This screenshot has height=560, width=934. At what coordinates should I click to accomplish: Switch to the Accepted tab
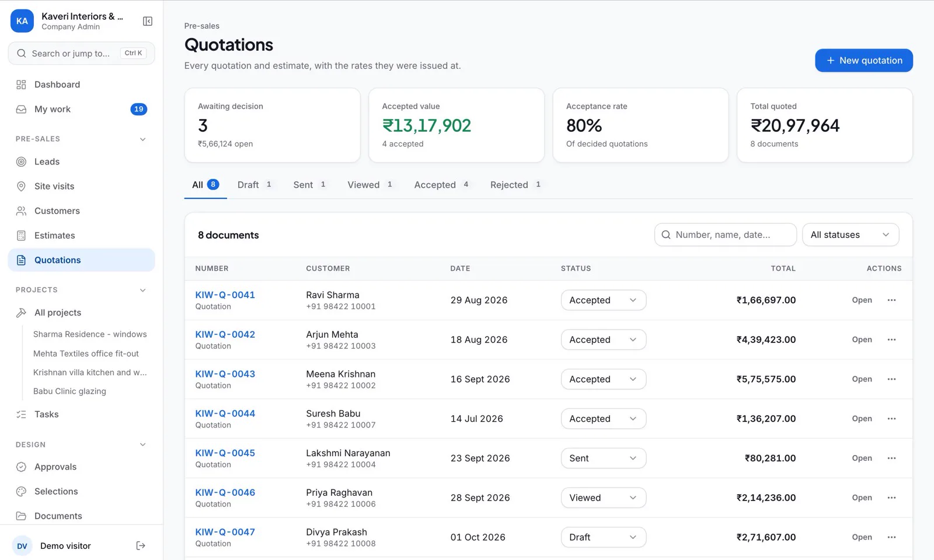442,185
